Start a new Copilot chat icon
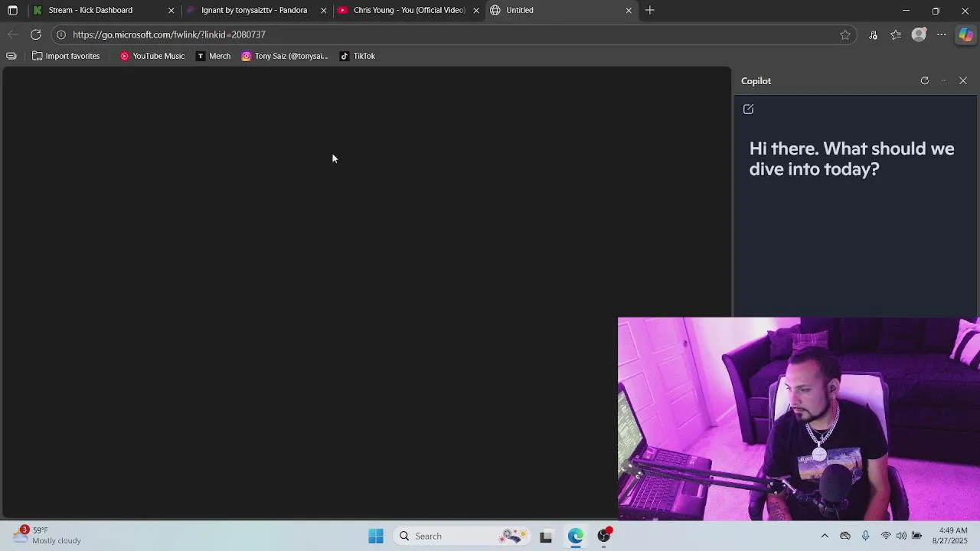 click(748, 109)
